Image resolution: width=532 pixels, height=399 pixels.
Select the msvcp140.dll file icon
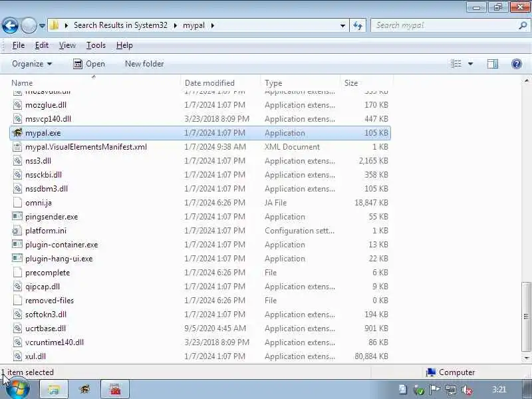[x=17, y=119]
